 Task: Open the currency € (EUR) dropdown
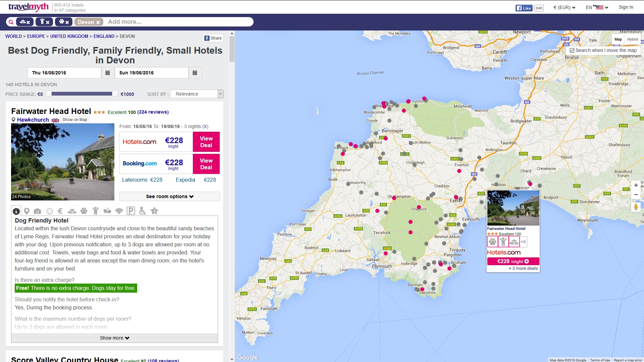point(564,7)
